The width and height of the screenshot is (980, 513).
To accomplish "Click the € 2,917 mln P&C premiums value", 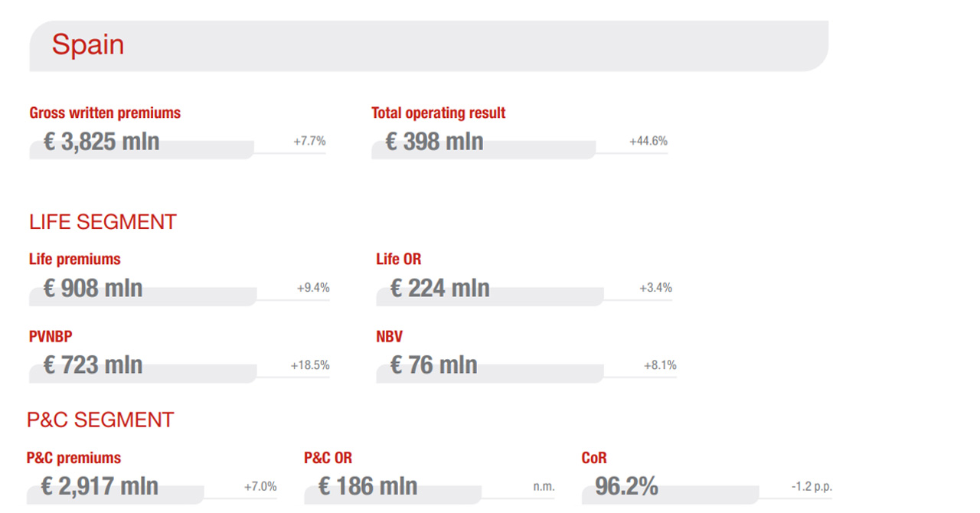I will [100, 486].
